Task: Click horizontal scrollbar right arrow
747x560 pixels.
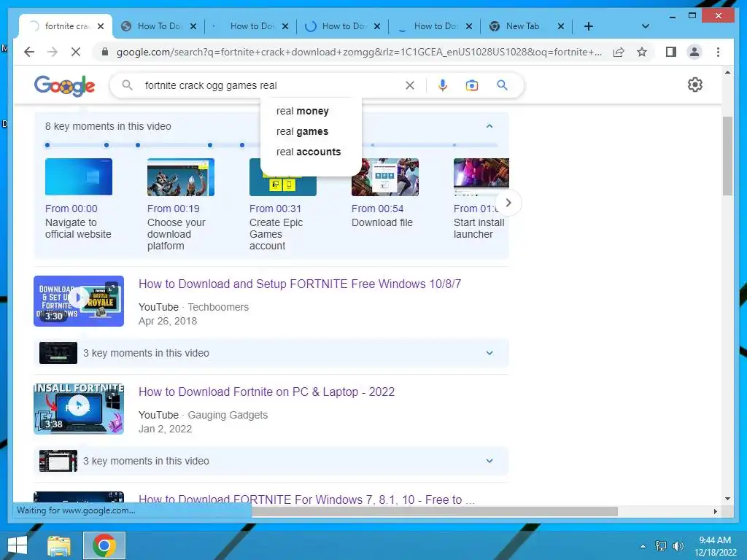Action: pyautogui.click(x=715, y=511)
